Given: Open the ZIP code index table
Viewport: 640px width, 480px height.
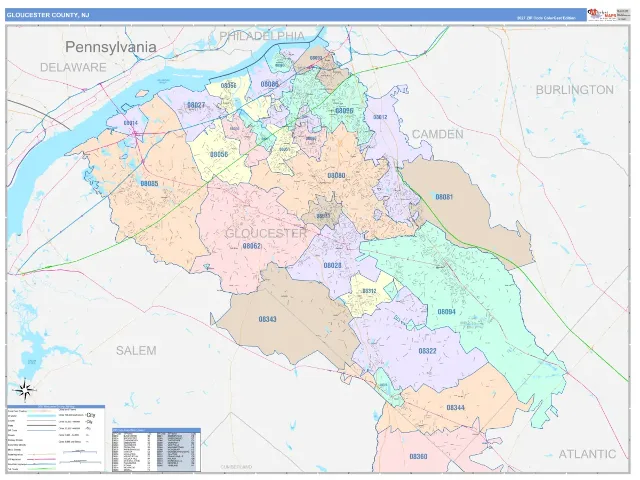Looking at the screenshot, I should 156,450.
